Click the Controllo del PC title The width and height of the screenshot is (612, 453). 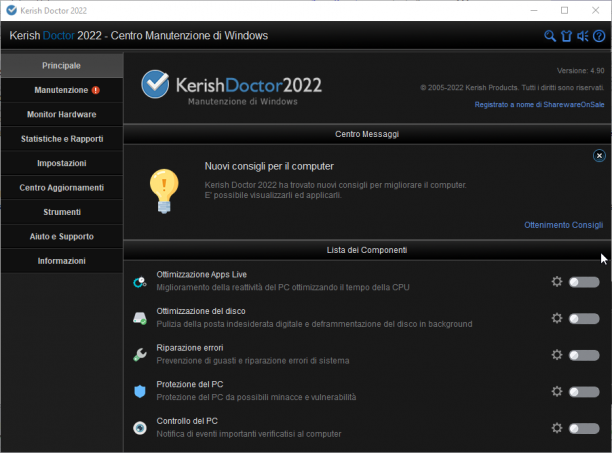(x=187, y=421)
